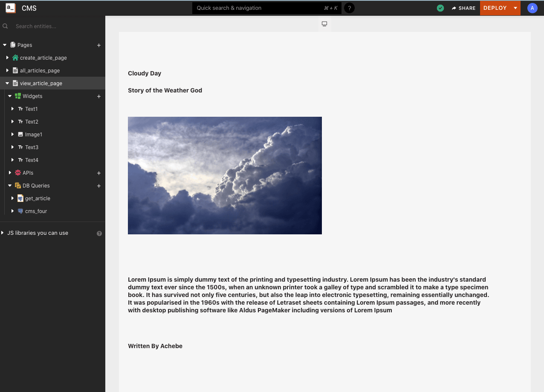Click the desktop preview monitor icon
Image resolution: width=544 pixels, height=392 pixels.
(324, 24)
